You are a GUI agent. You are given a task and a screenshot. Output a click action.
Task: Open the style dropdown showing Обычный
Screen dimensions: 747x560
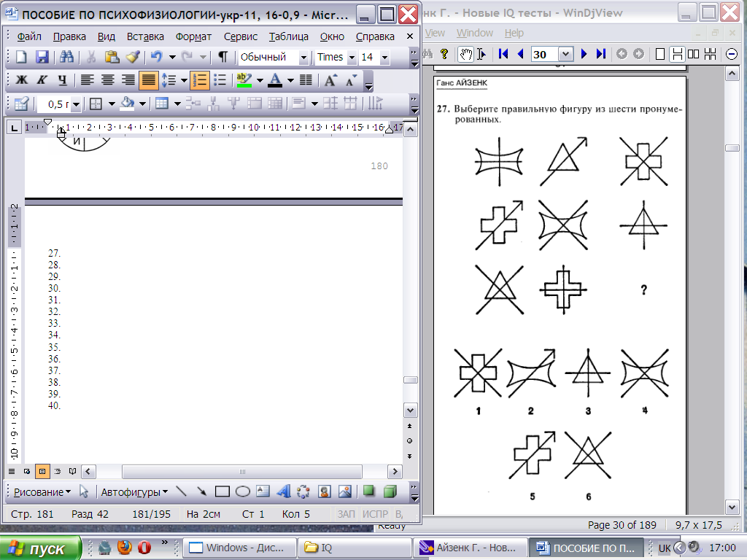(303, 58)
